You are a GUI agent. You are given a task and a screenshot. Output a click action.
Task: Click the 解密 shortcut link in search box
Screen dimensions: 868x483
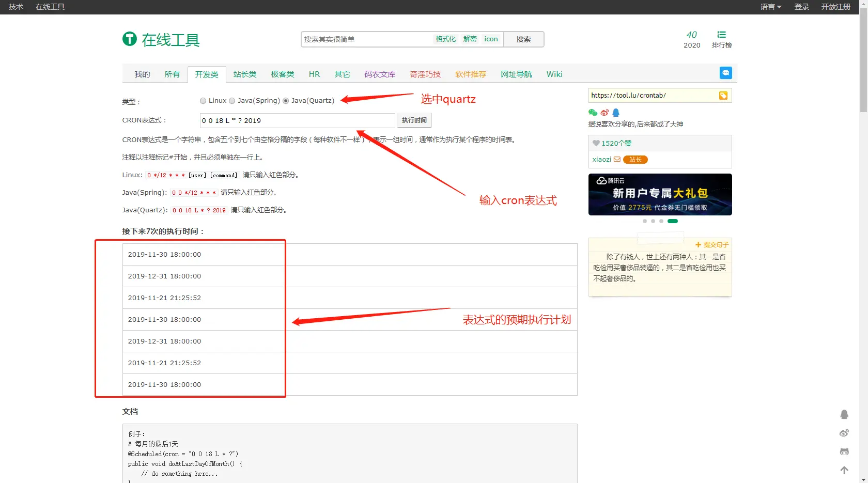click(x=470, y=39)
